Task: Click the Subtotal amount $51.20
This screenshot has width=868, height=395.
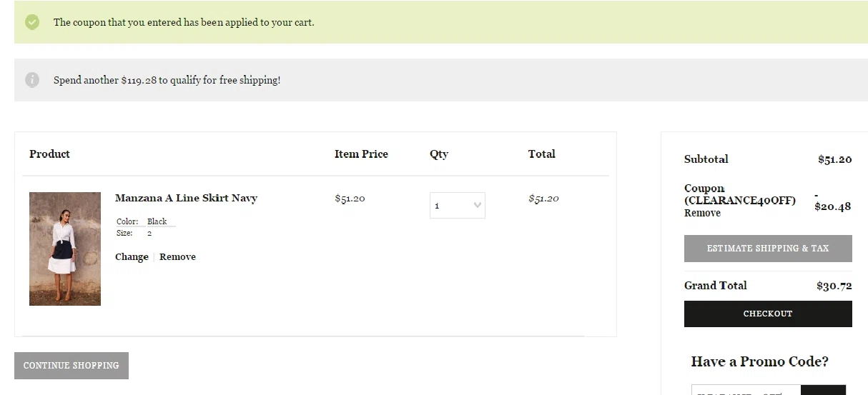Action: (834, 159)
